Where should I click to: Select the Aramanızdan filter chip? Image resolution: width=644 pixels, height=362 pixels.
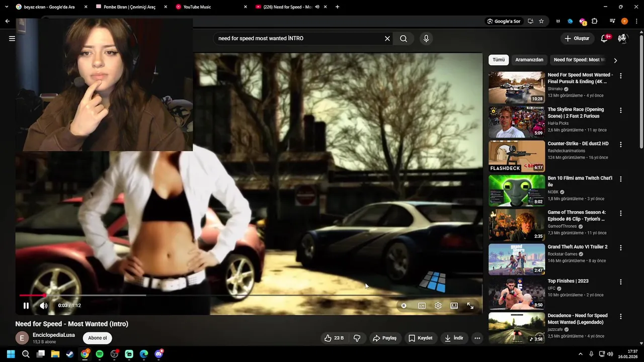pyautogui.click(x=529, y=60)
